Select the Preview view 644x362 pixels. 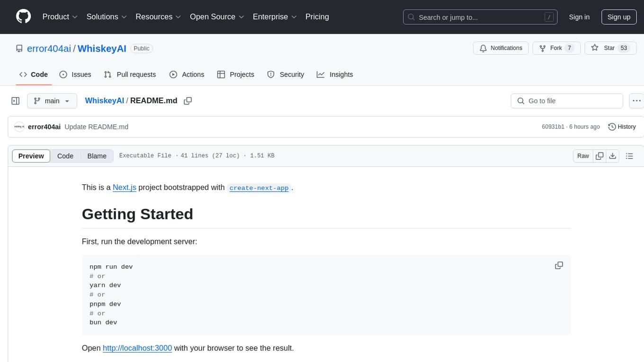(x=31, y=156)
